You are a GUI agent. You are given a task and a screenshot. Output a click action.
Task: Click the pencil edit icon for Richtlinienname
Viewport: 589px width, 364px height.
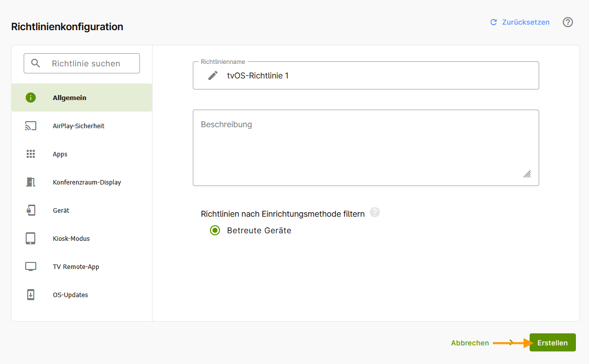tap(213, 75)
